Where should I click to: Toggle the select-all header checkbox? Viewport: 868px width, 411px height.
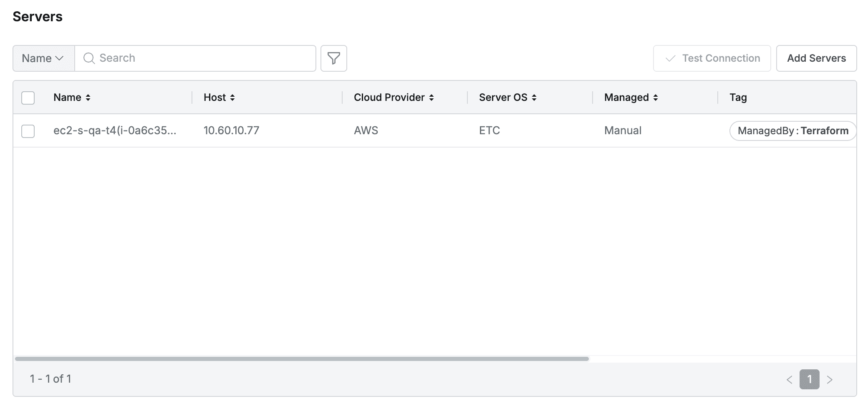(x=28, y=98)
